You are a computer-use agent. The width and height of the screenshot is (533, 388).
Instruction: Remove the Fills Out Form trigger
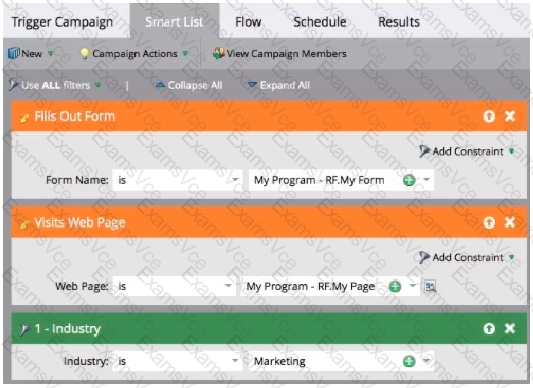[x=510, y=116]
